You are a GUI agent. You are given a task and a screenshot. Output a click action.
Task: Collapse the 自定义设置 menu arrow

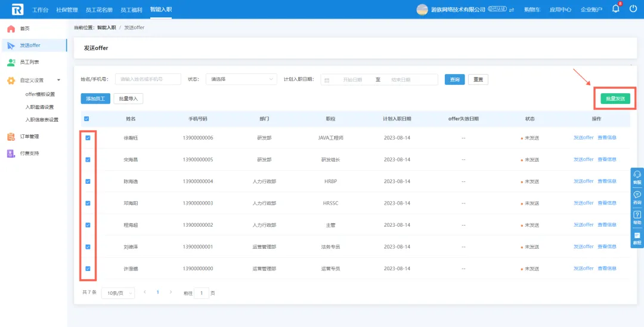pos(58,80)
